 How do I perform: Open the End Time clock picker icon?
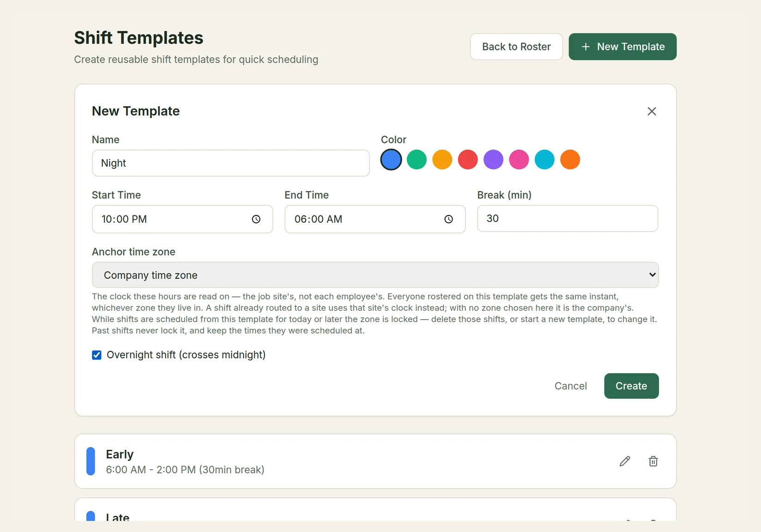(x=449, y=219)
